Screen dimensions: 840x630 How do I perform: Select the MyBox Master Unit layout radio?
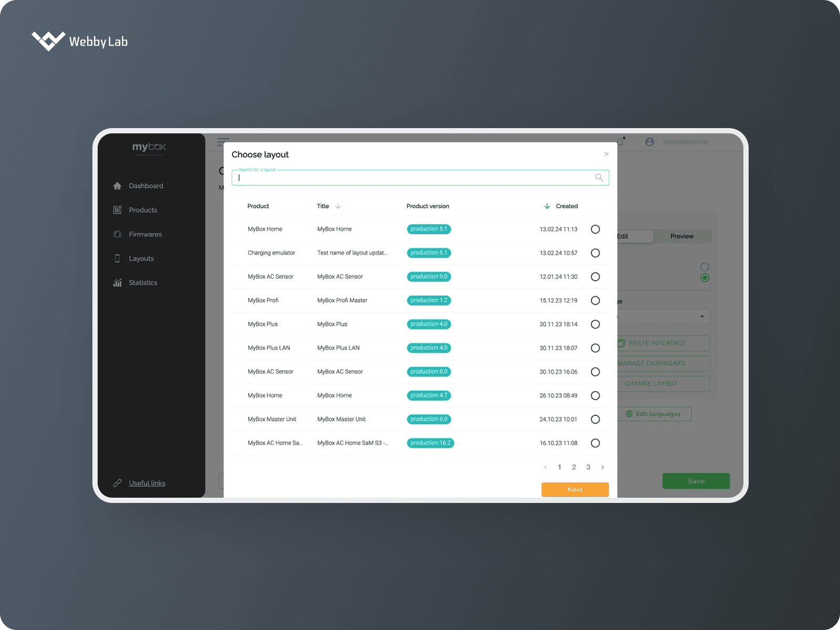coord(595,419)
